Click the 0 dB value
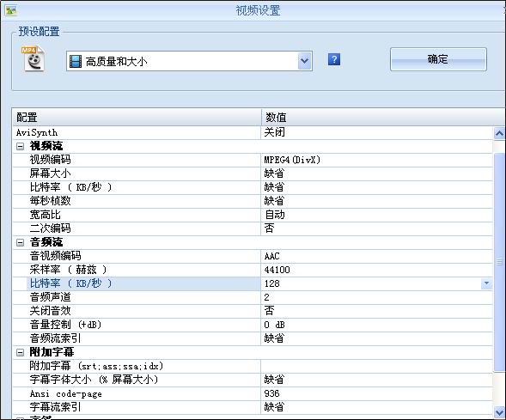Image resolution: width=506 pixels, height=420 pixels. (x=274, y=325)
